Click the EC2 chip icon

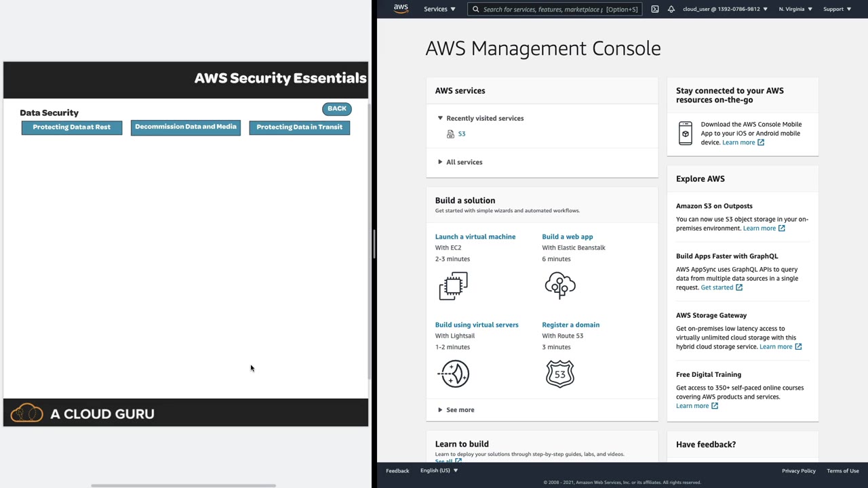(453, 285)
